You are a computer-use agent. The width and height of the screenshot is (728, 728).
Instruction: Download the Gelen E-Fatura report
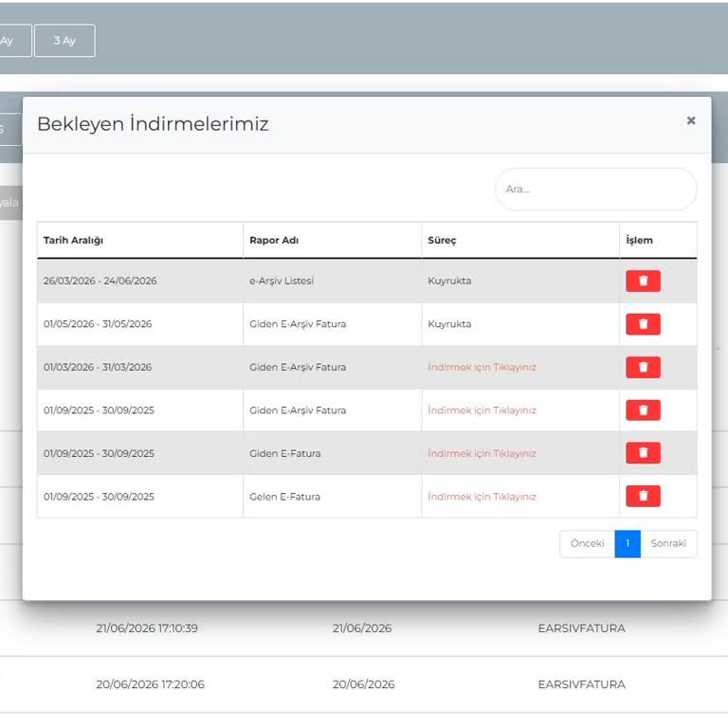pos(482,497)
